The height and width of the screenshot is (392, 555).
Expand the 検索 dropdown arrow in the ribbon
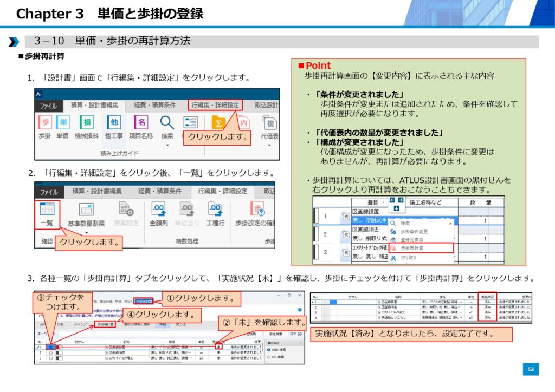167,146
